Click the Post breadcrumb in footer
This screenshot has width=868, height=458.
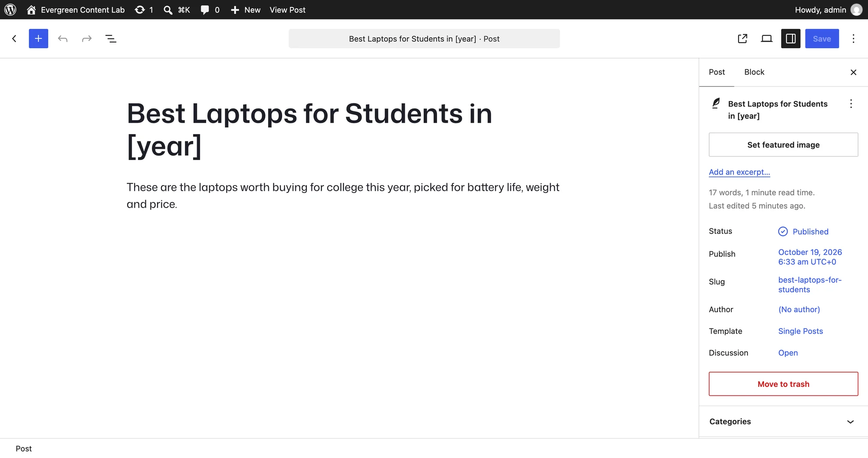click(24, 448)
